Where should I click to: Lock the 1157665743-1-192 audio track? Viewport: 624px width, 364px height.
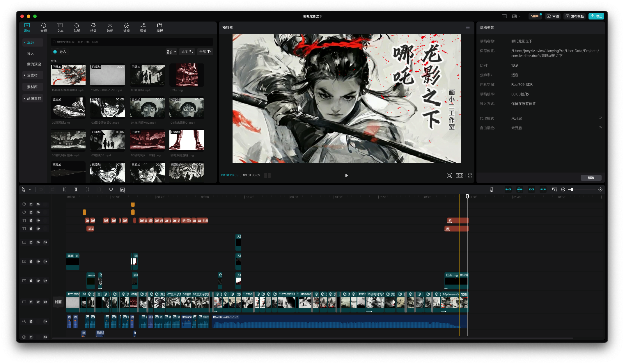pos(31,322)
